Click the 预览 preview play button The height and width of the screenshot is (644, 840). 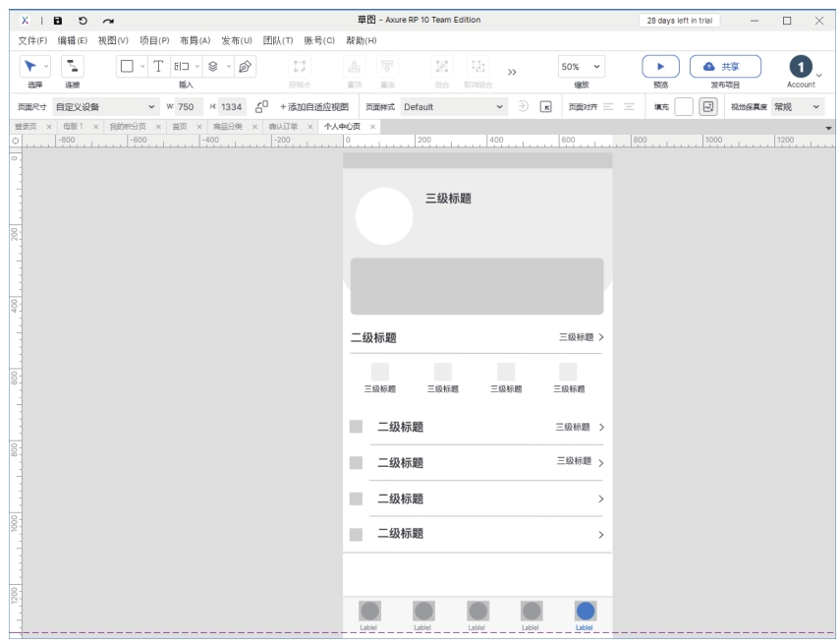pyautogui.click(x=660, y=66)
